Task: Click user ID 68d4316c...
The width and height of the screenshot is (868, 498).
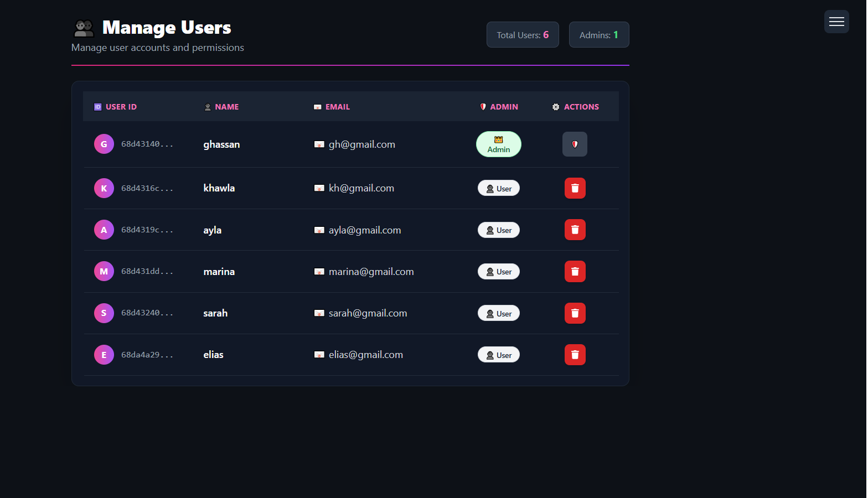Action: click(147, 188)
